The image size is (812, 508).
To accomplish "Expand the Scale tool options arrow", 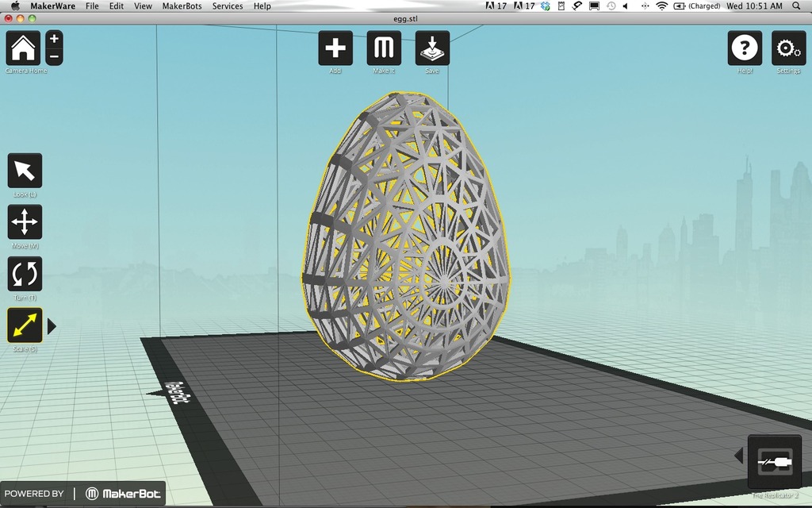I will click(52, 326).
